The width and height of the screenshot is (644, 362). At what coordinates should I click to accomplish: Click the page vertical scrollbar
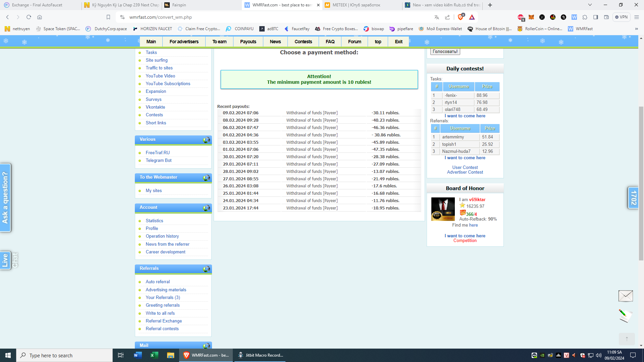[x=641, y=183]
